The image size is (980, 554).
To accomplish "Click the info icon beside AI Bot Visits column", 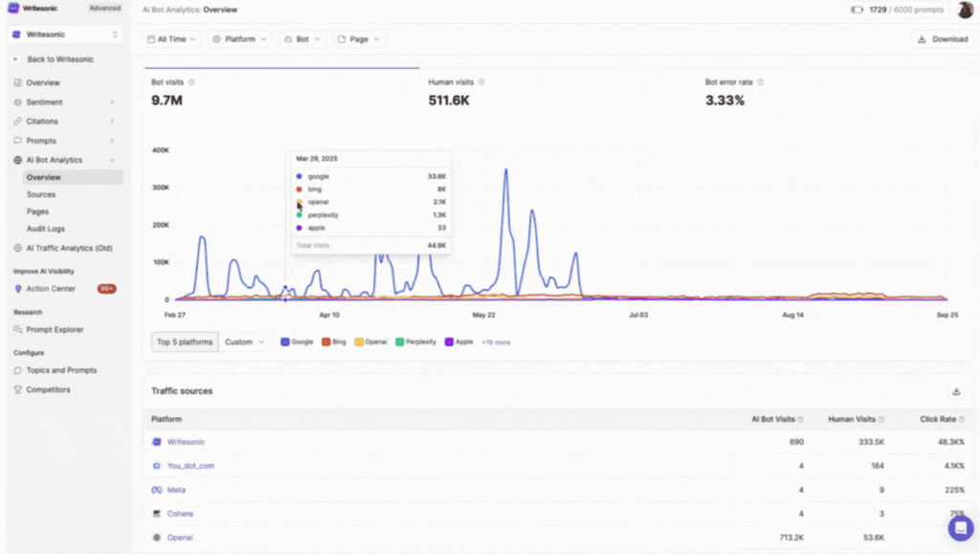I will pos(801,419).
